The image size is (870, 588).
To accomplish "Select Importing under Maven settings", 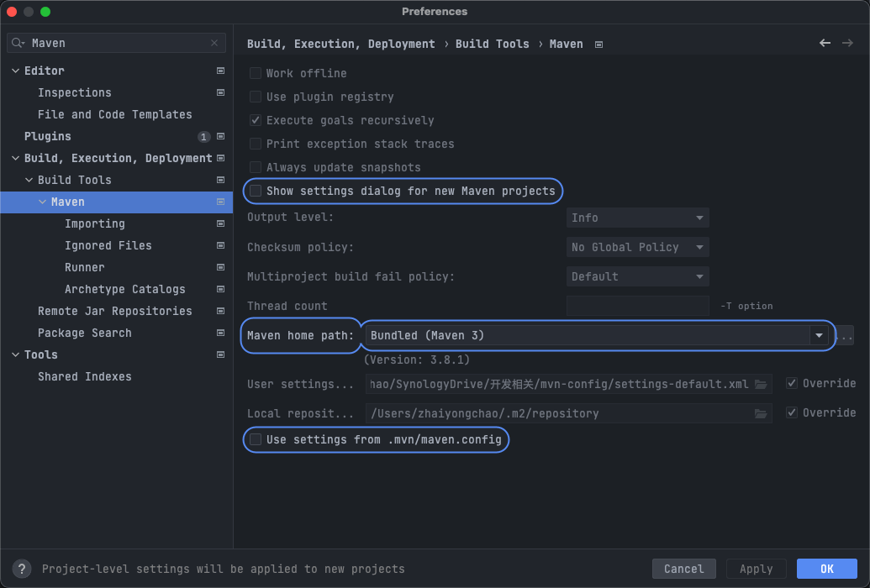I will (x=94, y=223).
